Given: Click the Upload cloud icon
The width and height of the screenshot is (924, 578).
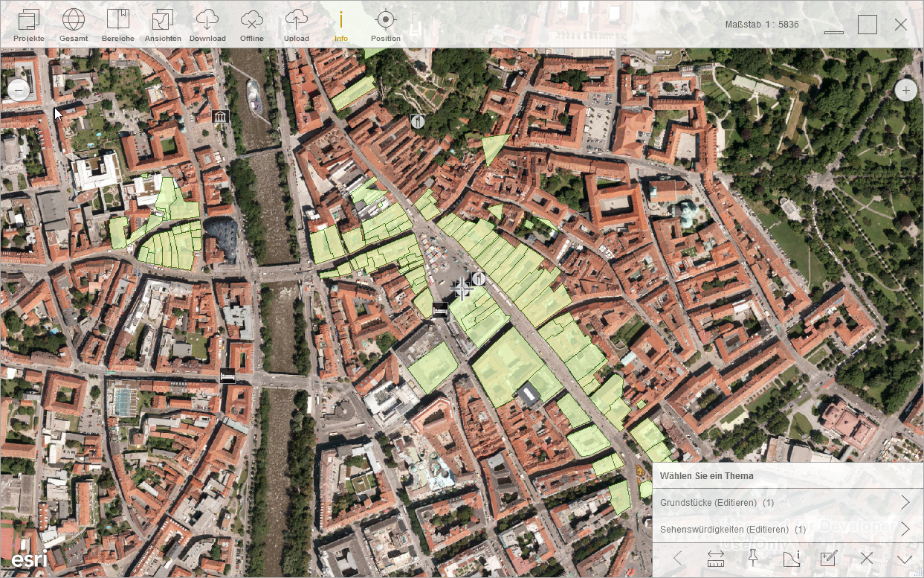Looking at the screenshot, I should pos(297,25).
